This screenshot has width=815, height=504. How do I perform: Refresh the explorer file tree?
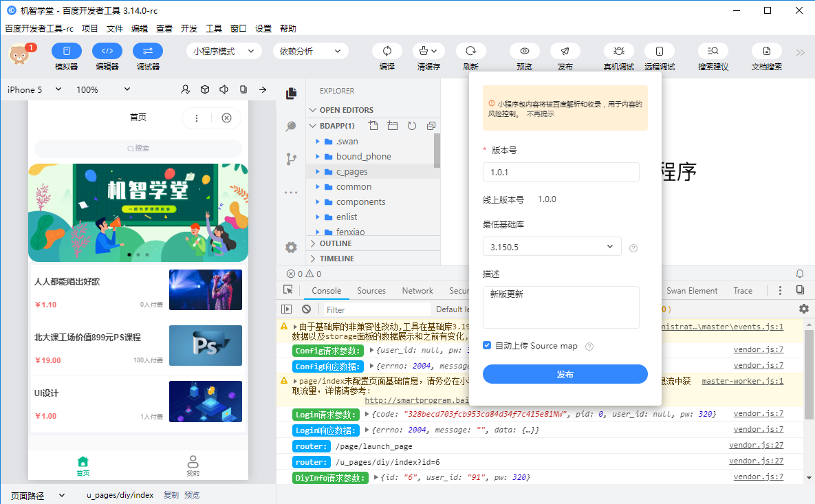click(412, 125)
